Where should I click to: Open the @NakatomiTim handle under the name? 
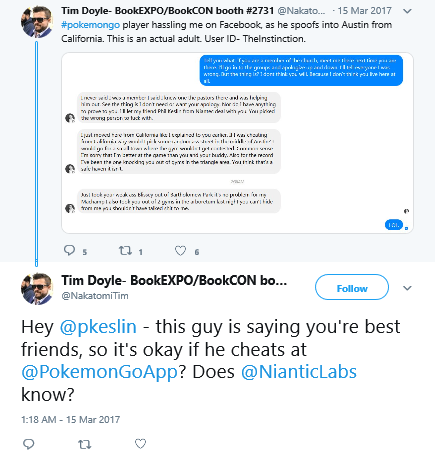(x=95, y=296)
